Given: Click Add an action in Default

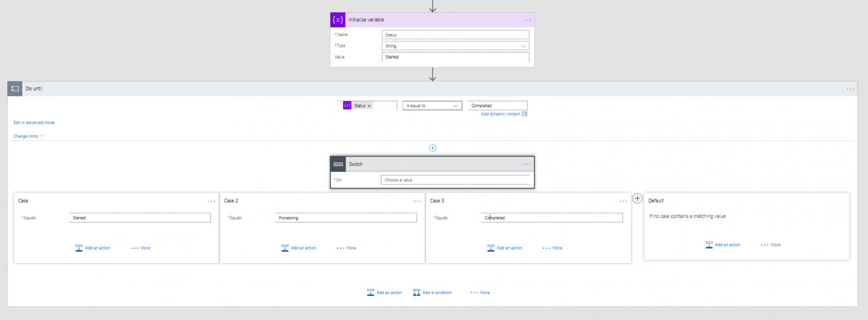Looking at the screenshot, I should click(727, 245).
